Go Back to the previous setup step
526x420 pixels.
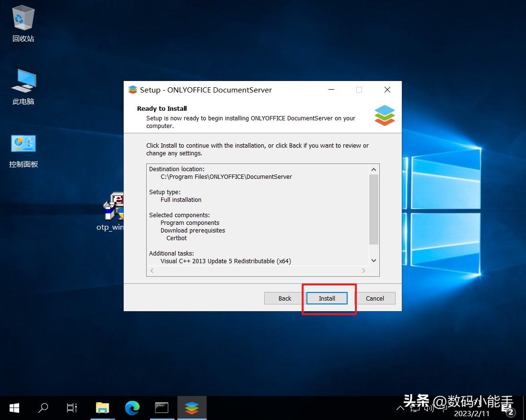[x=285, y=298]
